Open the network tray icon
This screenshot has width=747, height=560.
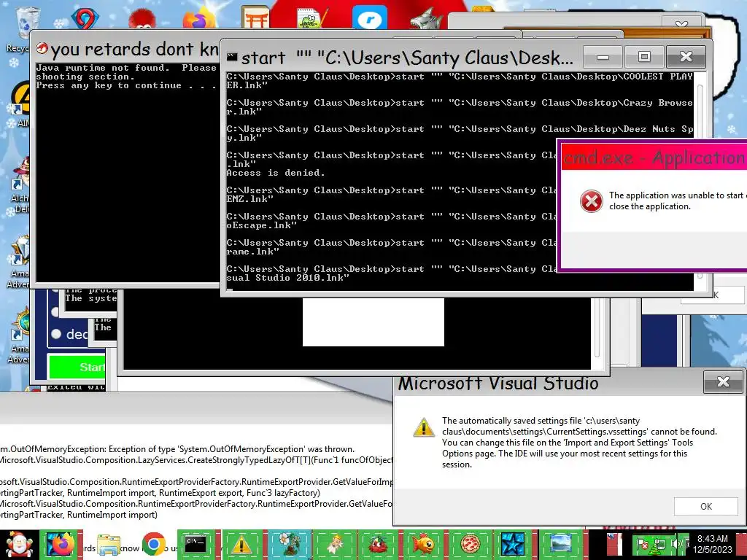(x=659, y=543)
